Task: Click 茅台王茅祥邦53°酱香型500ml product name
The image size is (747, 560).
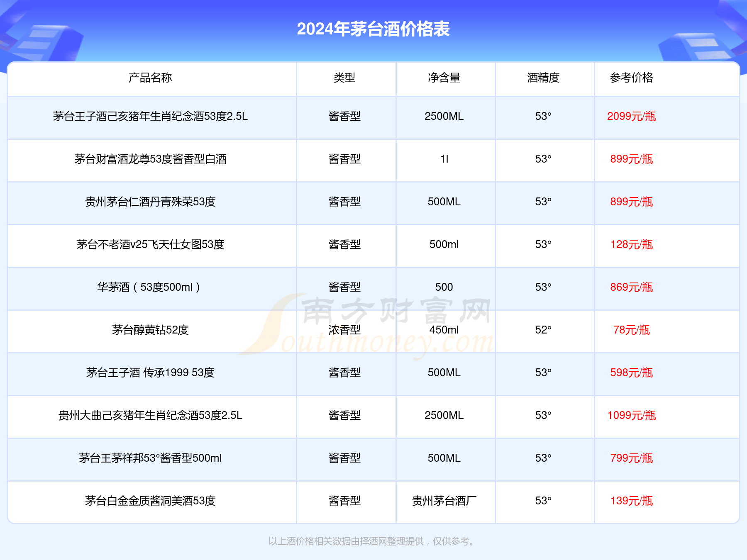Action: click(x=150, y=458)
